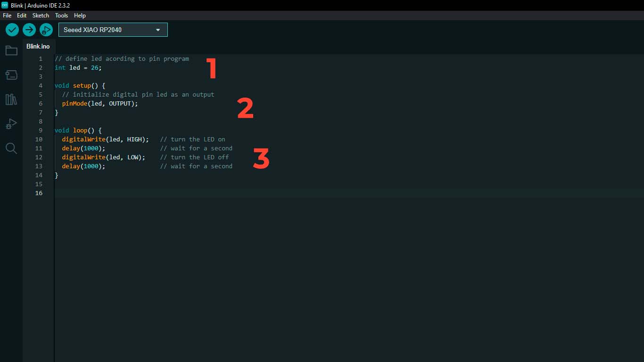The height and width of the screenshot is (362, 644).
Task: Open the Search magnifier in sidebar
Action: tap(11, 148)
